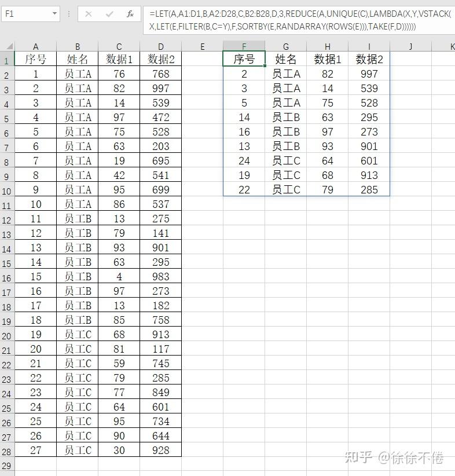The height and width of the screenshot is (476, 455).
Task: Select row 15 header
Action: (x=7, y=263)
